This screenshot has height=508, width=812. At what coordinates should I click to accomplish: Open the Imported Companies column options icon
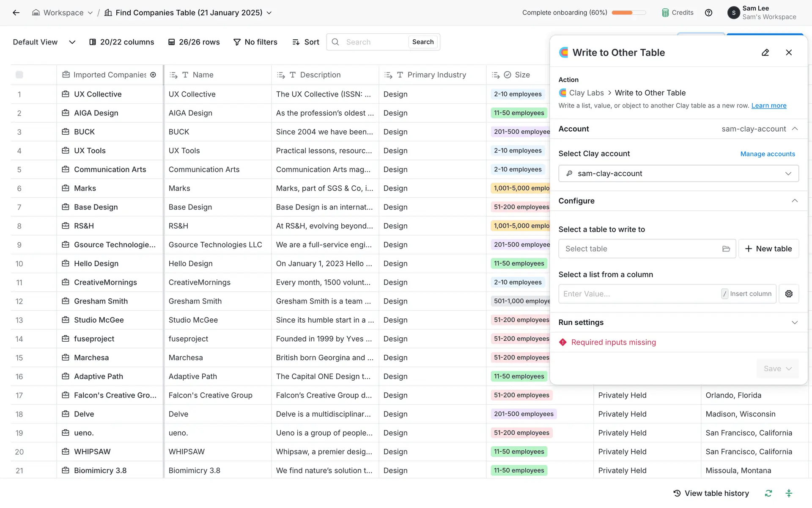click(x=153, y=75)
